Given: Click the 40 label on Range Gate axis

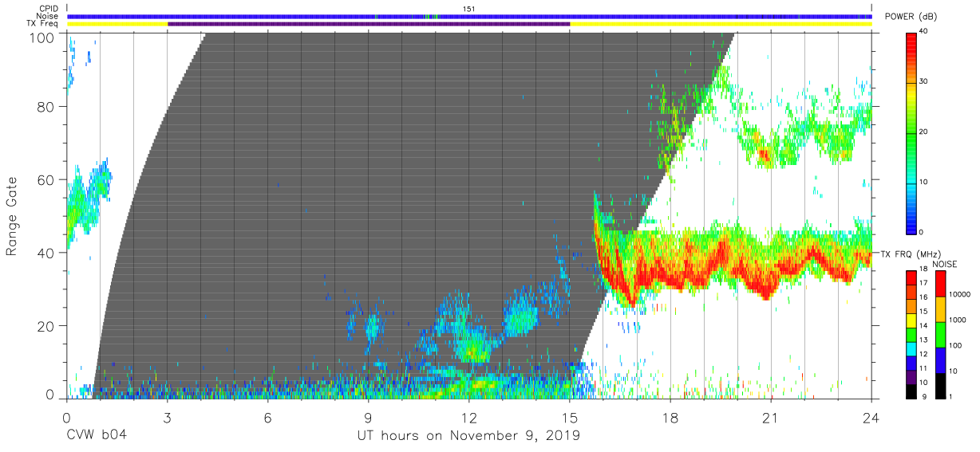Looking at the screenshot, I should [x=47, y=253].
